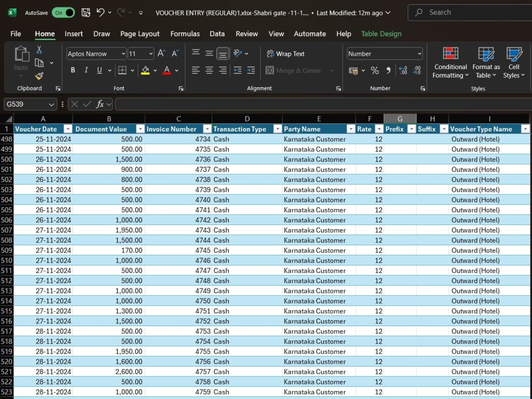Viewport: 532px width, 399px height.
Task: Expand the font name combo box
Action: click(x=123, y=54)
